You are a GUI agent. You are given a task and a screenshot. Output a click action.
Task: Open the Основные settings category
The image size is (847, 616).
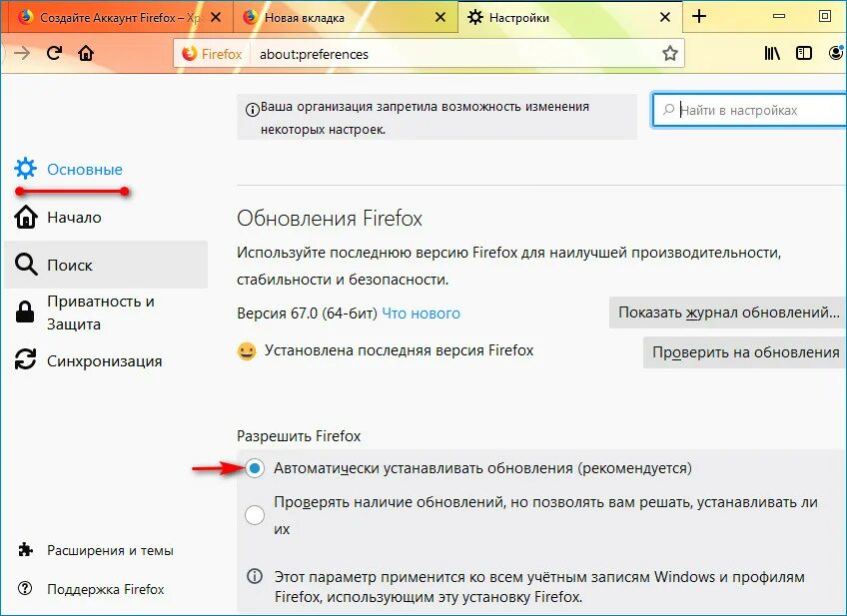(x=105, y=169)
